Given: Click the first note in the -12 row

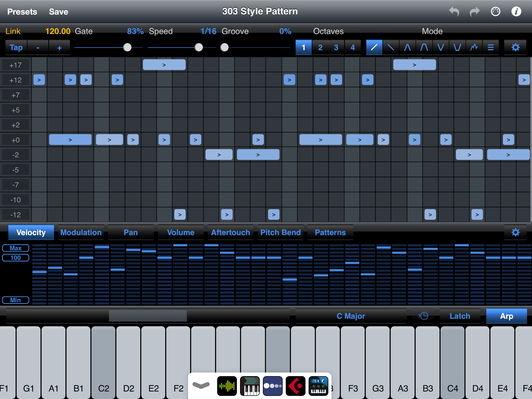Looking at the screenshot, I should [180, 215].
